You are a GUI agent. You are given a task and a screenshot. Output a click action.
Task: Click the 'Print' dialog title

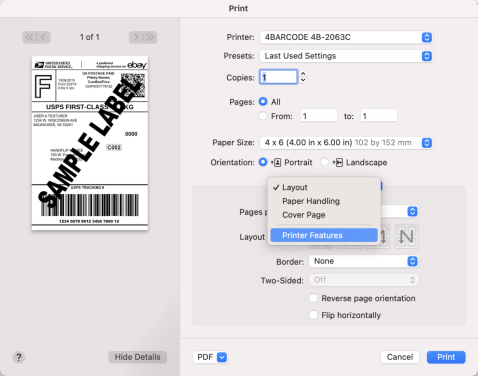(x=238, y=8)
